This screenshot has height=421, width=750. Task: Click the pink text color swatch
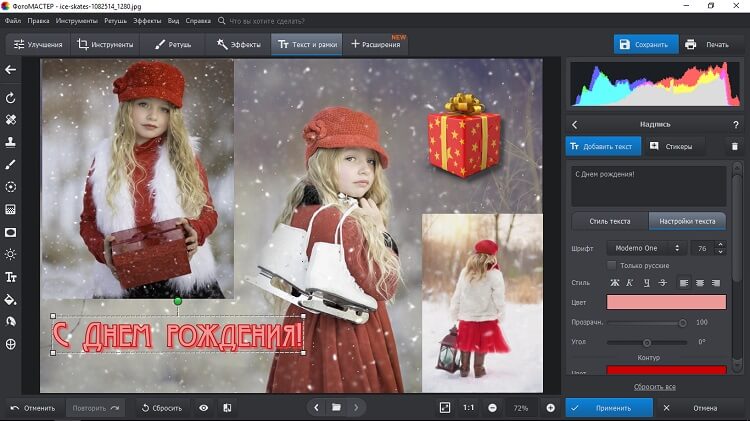666,302
